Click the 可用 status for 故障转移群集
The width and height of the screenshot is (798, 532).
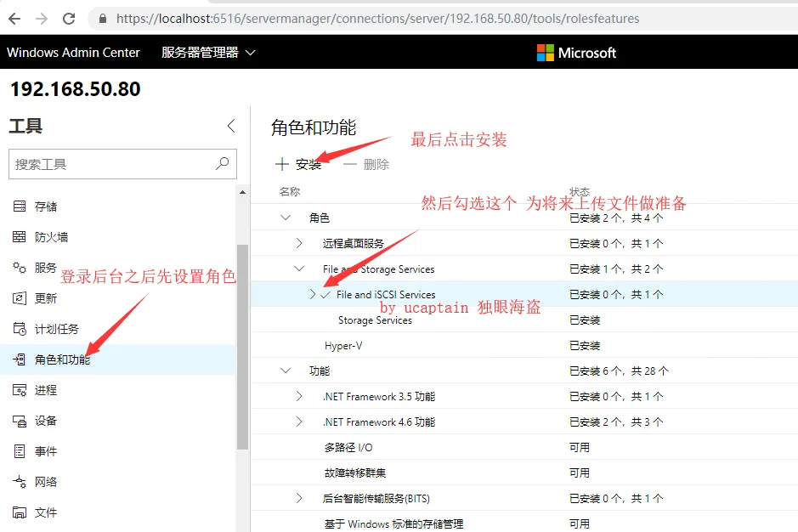click(580, 473)
